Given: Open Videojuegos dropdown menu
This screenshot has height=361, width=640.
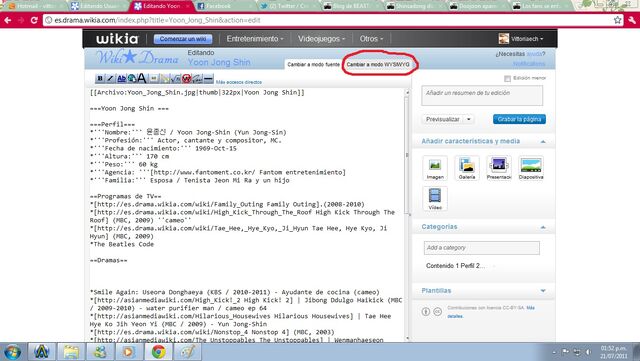Looking at the screenshot, I should tap(321, 39).
